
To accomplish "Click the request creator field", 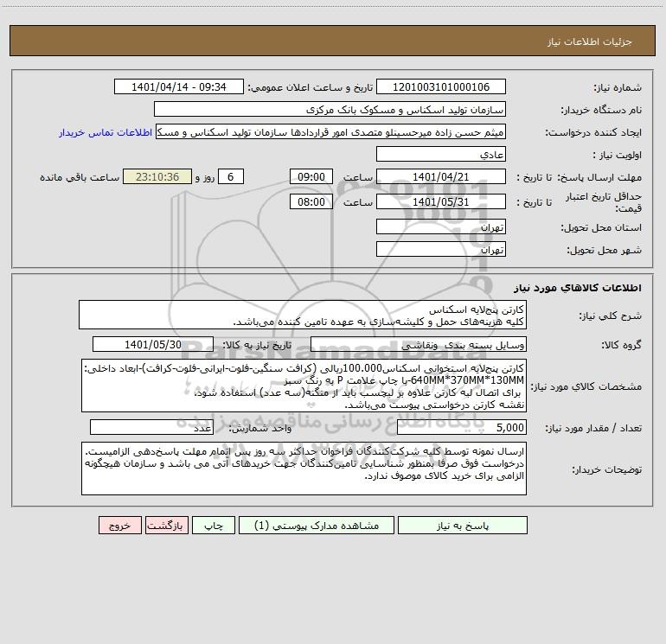I will [331, 132].
